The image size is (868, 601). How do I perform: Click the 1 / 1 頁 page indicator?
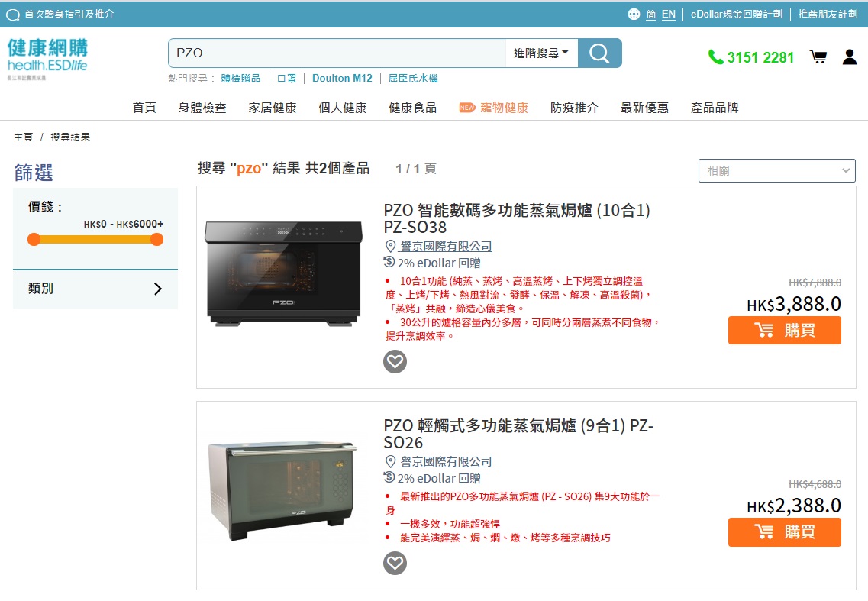tap(416, 169)
